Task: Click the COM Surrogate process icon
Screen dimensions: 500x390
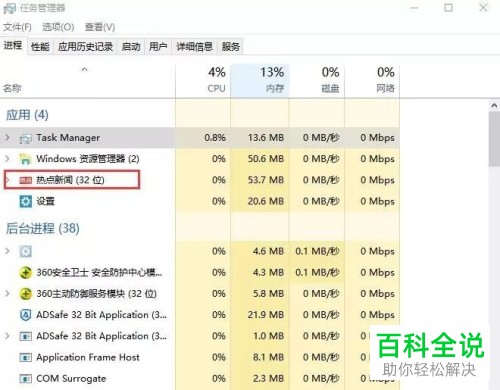Action: click(26, 379)
